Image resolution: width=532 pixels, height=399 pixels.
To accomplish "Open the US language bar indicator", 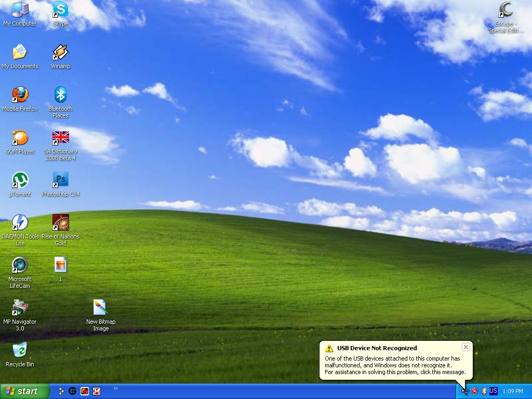I will point(494,391).
